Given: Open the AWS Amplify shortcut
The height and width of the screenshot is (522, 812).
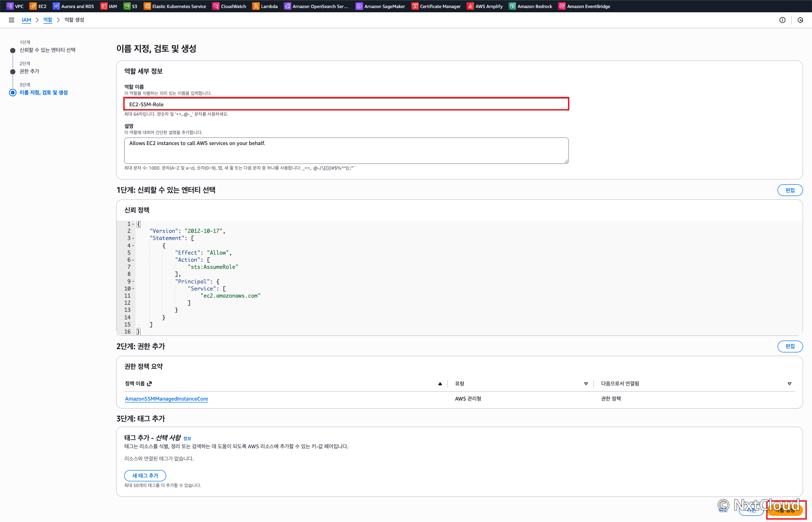Looking at the screenshot, I should [485, 6].
